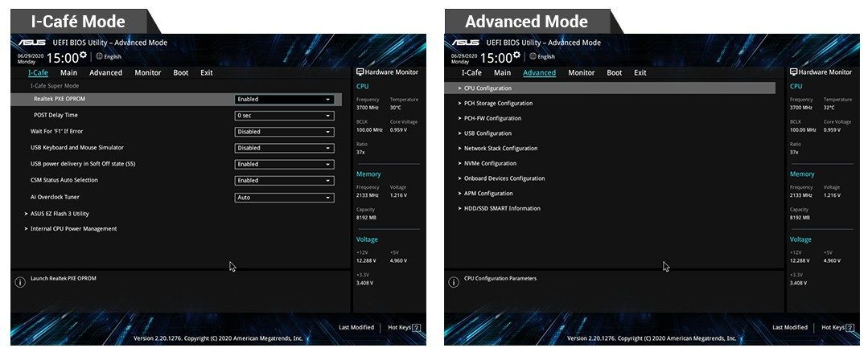The height and width of the screenshot is (352, 868).
Task: Click English language label in the Advanced Mode screen
Action: (x=546, y=56)
